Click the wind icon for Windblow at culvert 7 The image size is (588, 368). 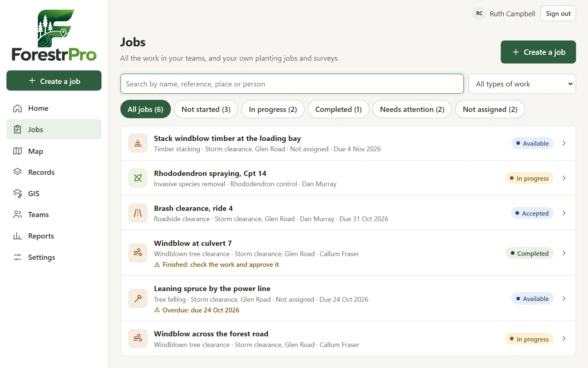point(138,253)
